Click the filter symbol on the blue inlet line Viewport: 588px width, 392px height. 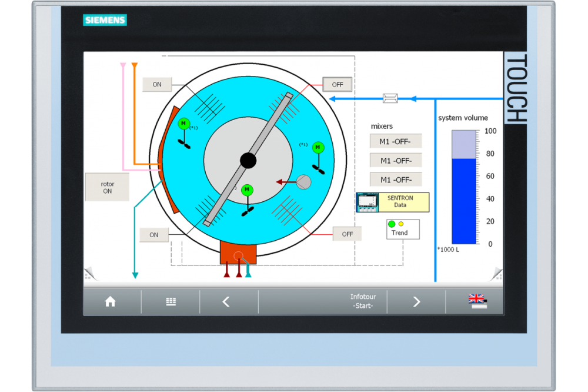390,98
